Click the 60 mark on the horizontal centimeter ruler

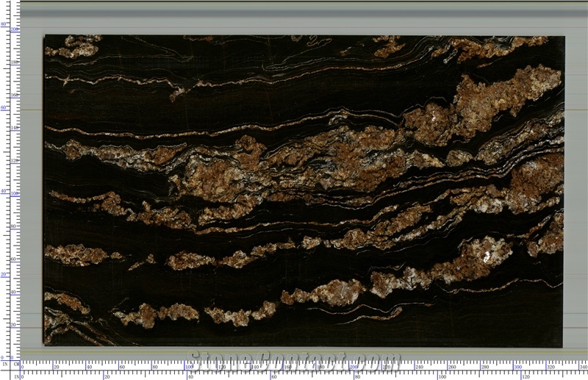[x=122, y=368]
